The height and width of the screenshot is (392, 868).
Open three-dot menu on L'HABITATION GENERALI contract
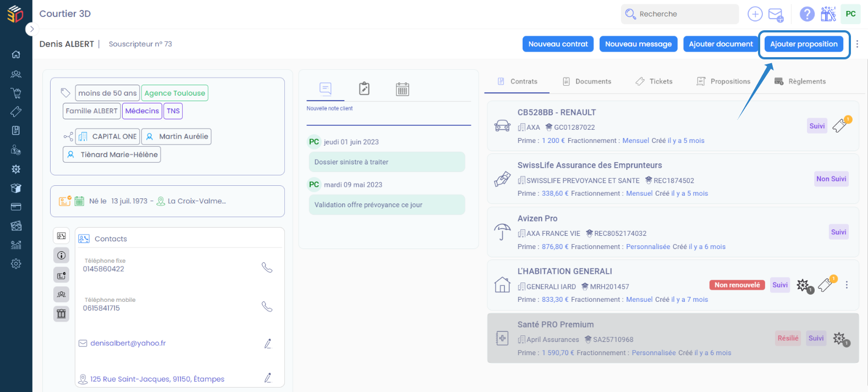pos(847,285)
